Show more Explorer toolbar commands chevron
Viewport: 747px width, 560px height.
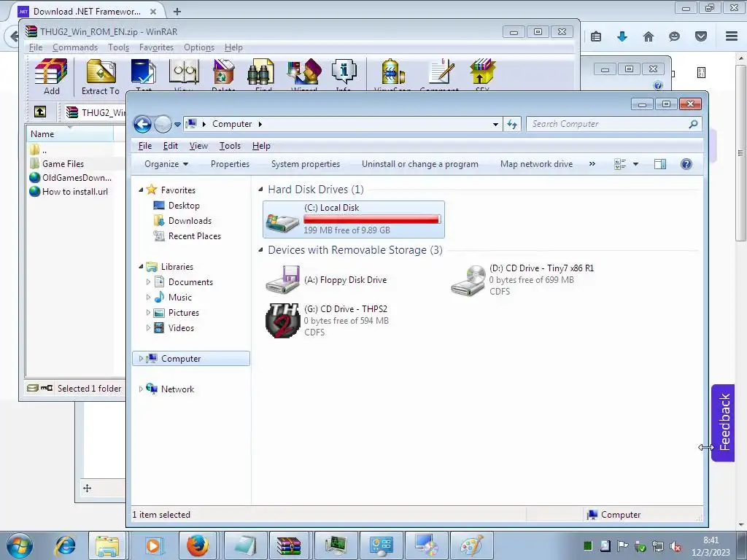(592, 164)
